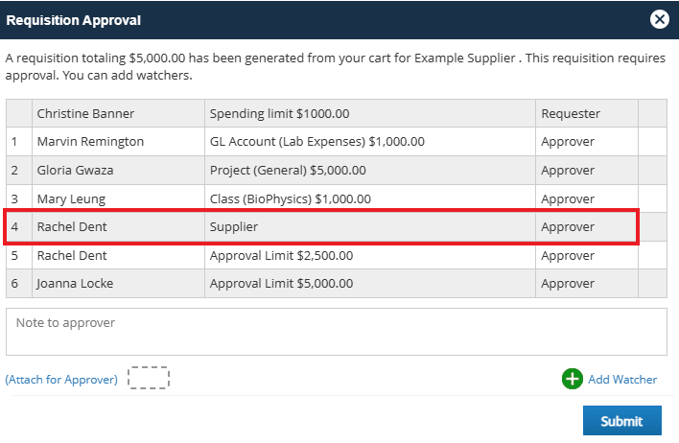Click the Attach for Approver link
The image size is (679, 443).
[x=61, y=379]
